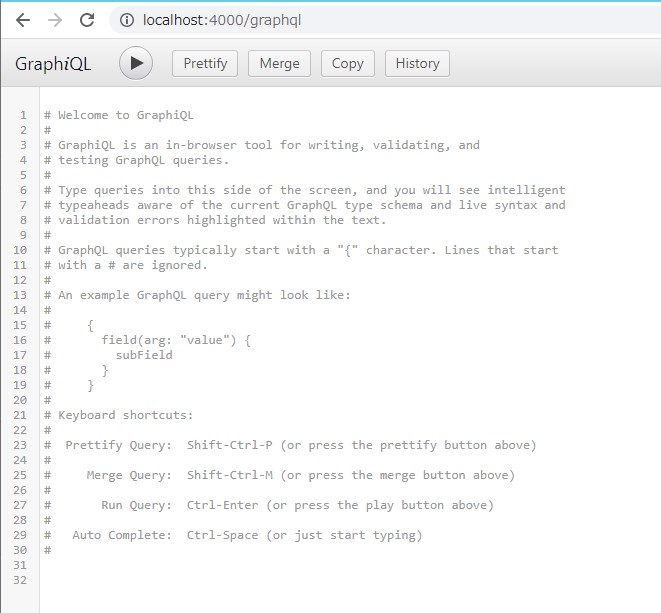661x613 pixels.
Task: Click line number 15 in the gutter
Action: (x=20, y=325)
